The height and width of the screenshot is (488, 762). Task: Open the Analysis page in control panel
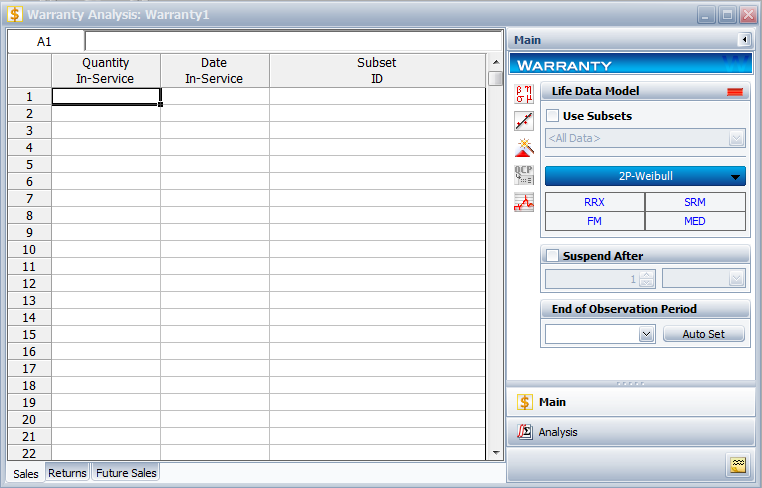click(631, 432)
